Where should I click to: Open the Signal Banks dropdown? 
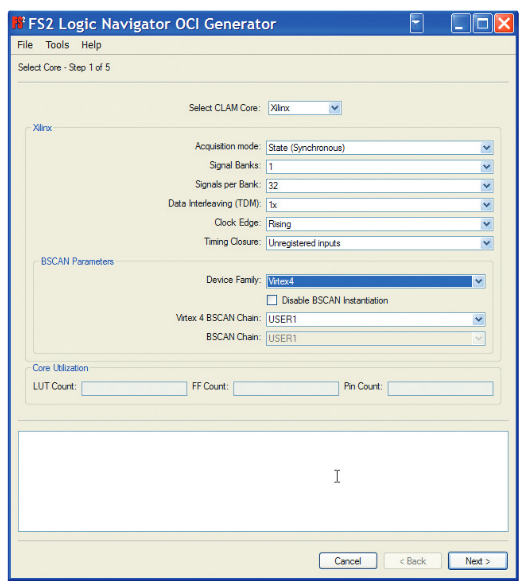pyautogui.click(x=486, y=166)
